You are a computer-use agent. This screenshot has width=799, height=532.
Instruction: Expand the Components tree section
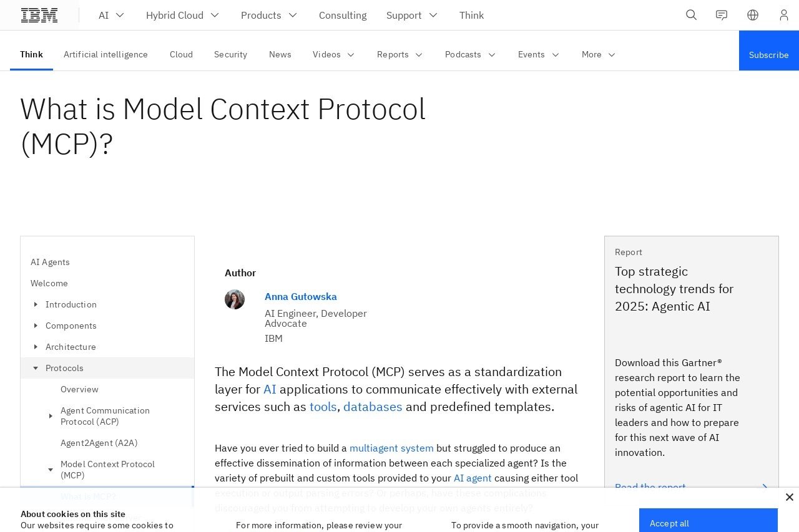coord(36,326)
